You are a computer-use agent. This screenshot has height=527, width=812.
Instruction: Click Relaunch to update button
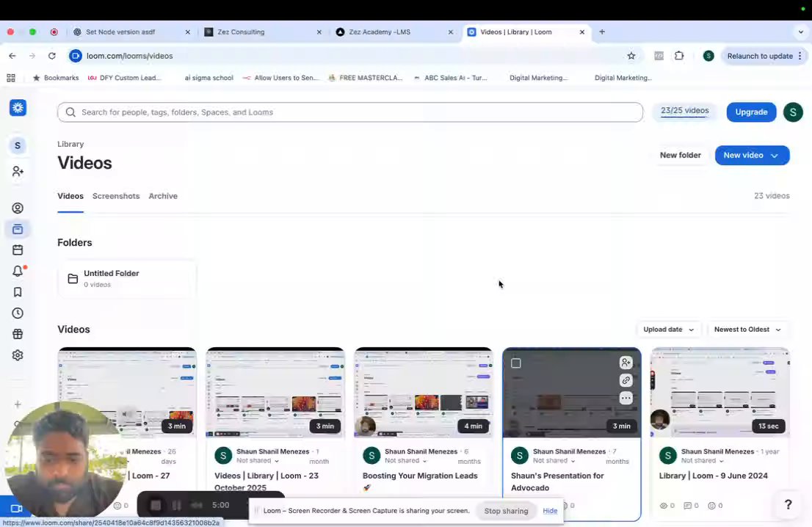click(760, 56)
